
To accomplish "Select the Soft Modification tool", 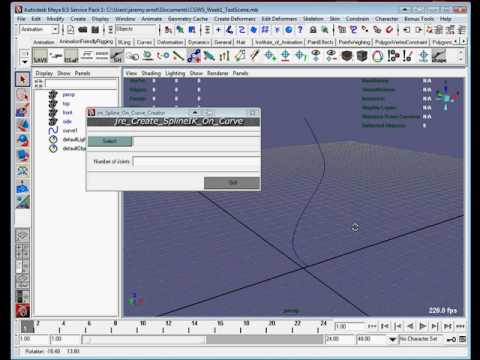I will coord(22,187).
